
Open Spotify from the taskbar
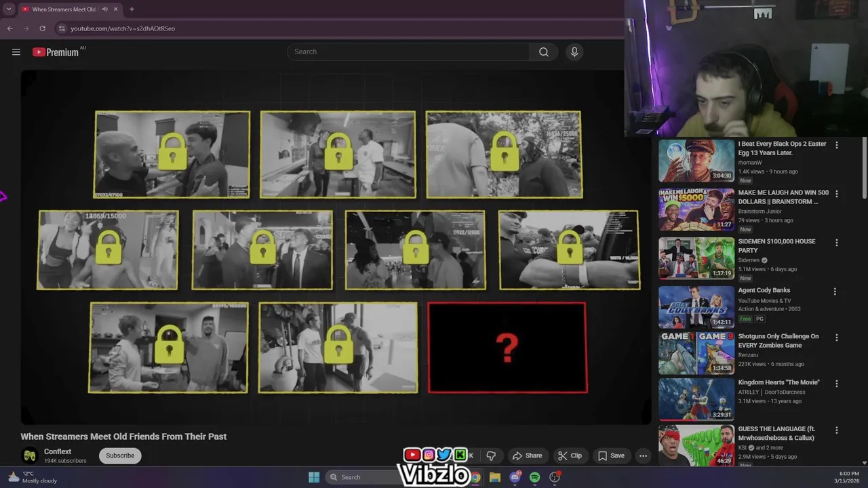pos(535,477)
